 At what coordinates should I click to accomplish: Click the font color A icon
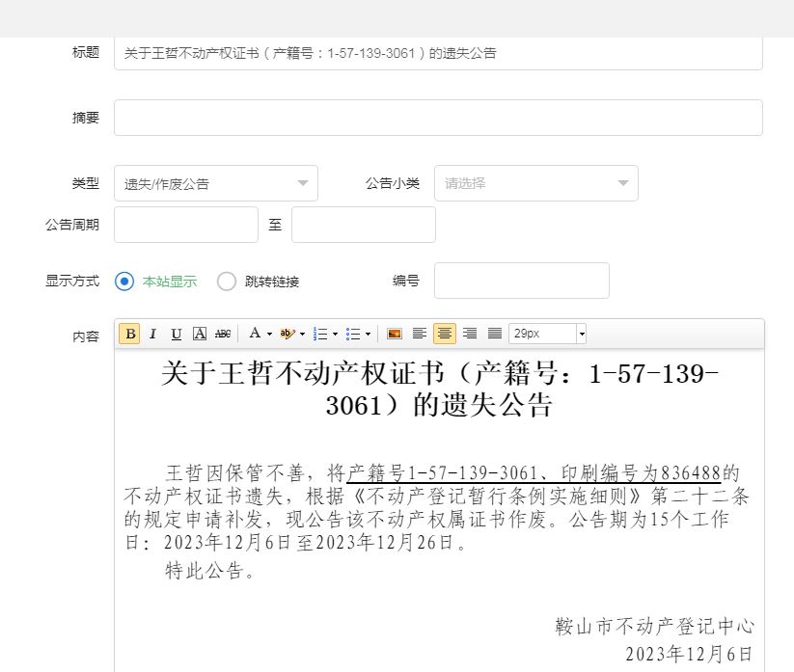pyautogui.click(x=255, y=333)
